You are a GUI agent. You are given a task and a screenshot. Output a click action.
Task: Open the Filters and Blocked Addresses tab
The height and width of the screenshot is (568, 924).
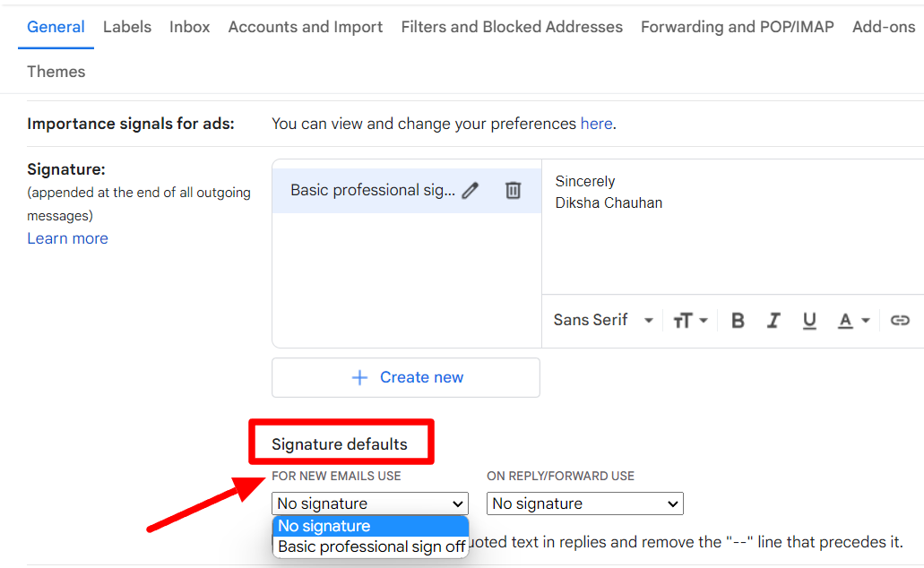click(x=512, y=27)
